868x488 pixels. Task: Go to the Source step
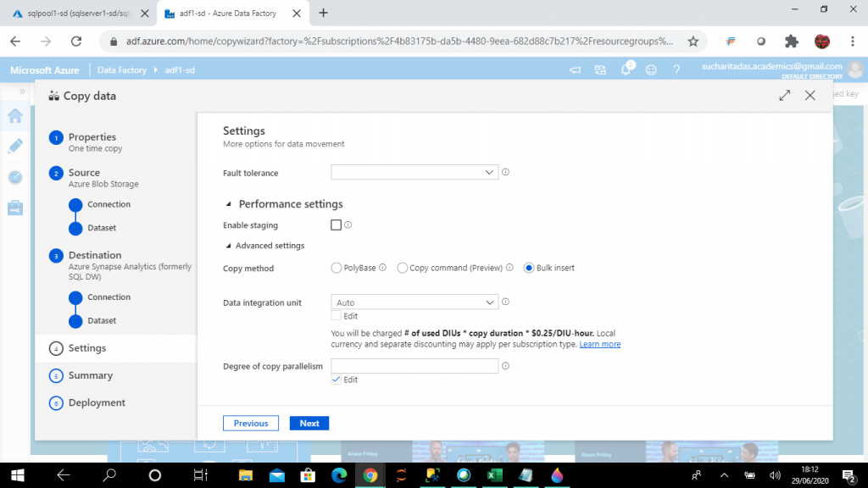(84, 173)
